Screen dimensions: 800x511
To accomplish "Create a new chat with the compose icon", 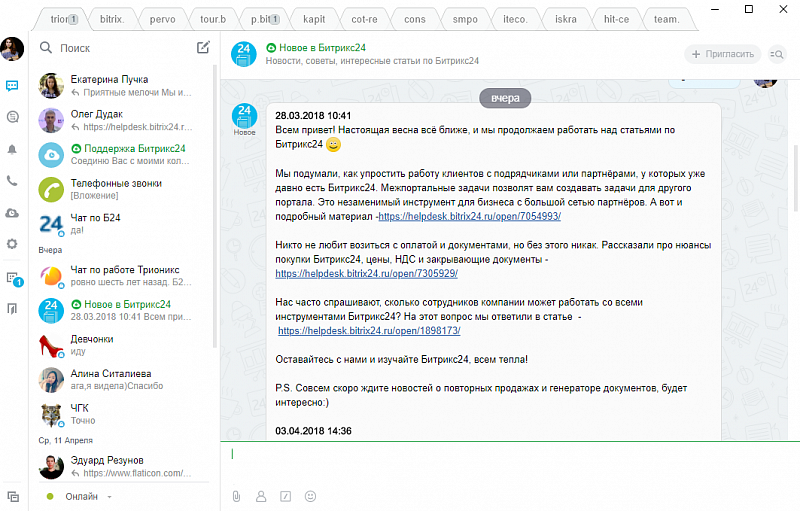I will click(x=203, y=47).
